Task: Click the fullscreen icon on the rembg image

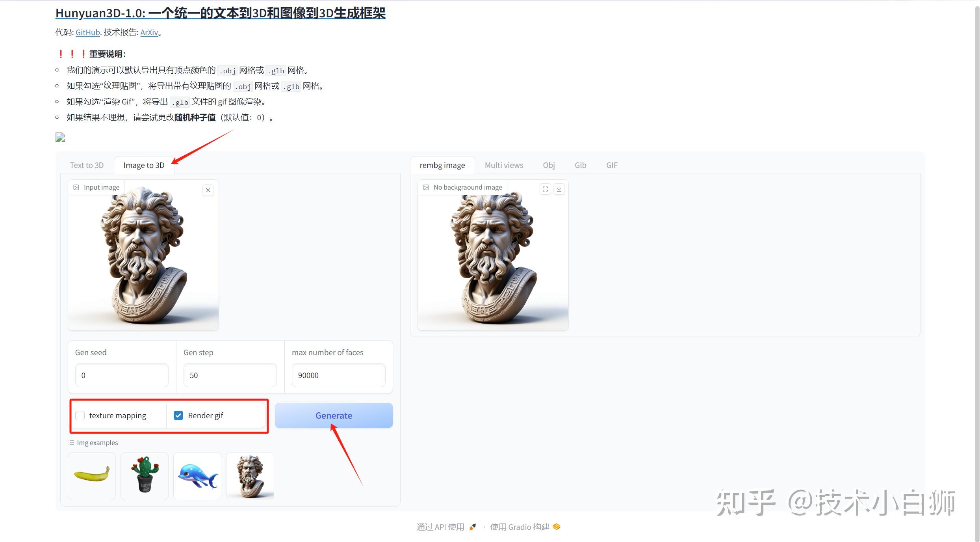Action: tap(545, 189)
